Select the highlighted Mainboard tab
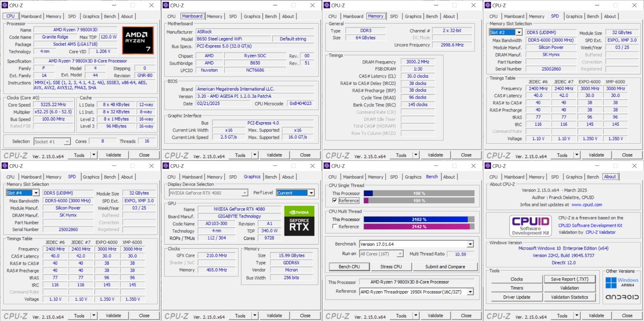The width and height of the screenshot is (644, 321). [x=192, y=16]
